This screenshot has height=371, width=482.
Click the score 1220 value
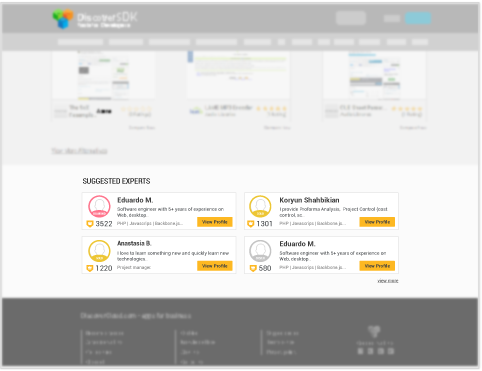[x=104, y=268]
